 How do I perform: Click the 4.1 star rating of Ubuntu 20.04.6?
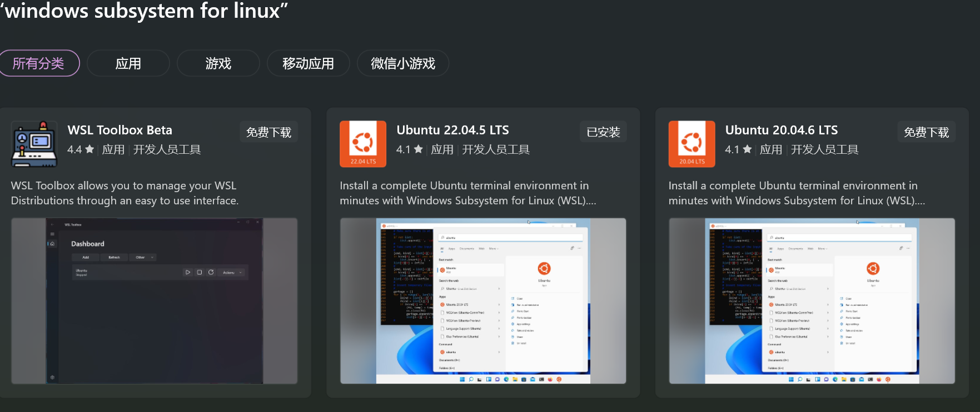pyautogui.click(x=738, y=149)
